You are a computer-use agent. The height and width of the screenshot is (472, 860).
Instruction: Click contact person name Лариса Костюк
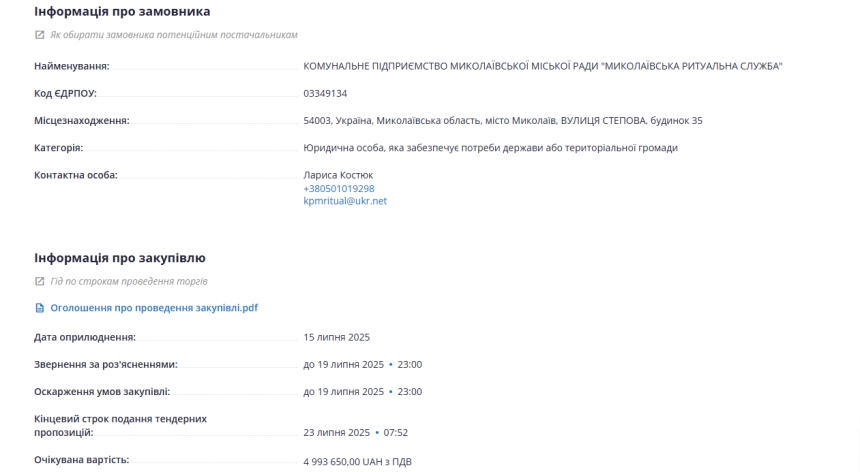[338, 175]
